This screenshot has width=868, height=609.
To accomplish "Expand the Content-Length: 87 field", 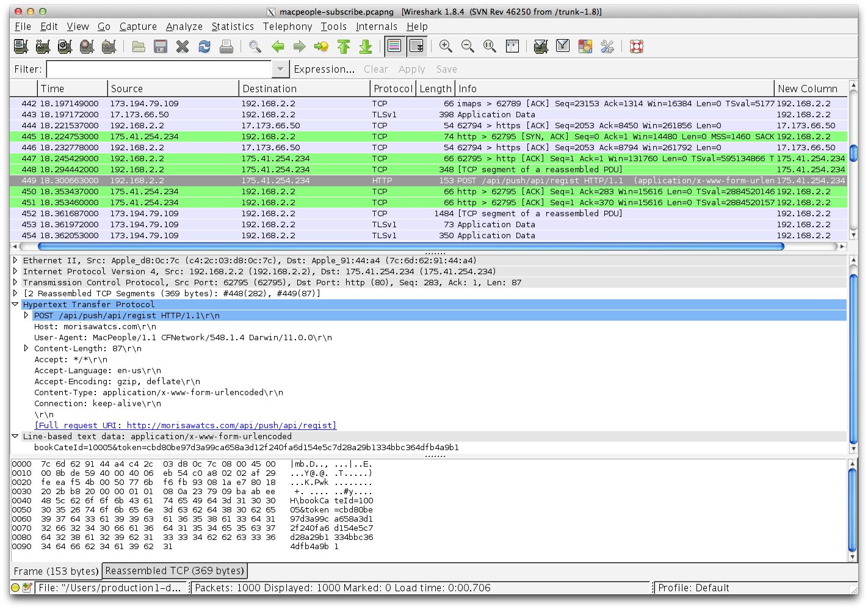I will [26, 348].
